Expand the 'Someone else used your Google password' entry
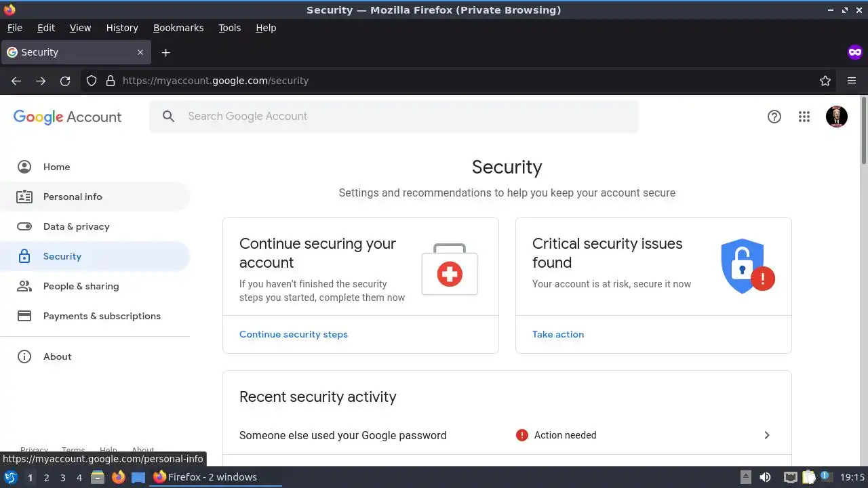The width and height of the screenshot is (868, 488). click(767, 435)
